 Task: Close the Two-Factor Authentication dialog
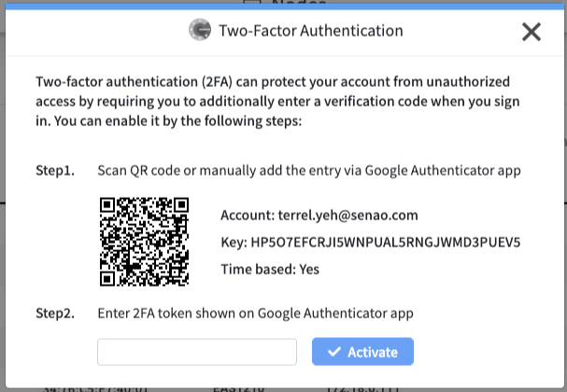532,32
